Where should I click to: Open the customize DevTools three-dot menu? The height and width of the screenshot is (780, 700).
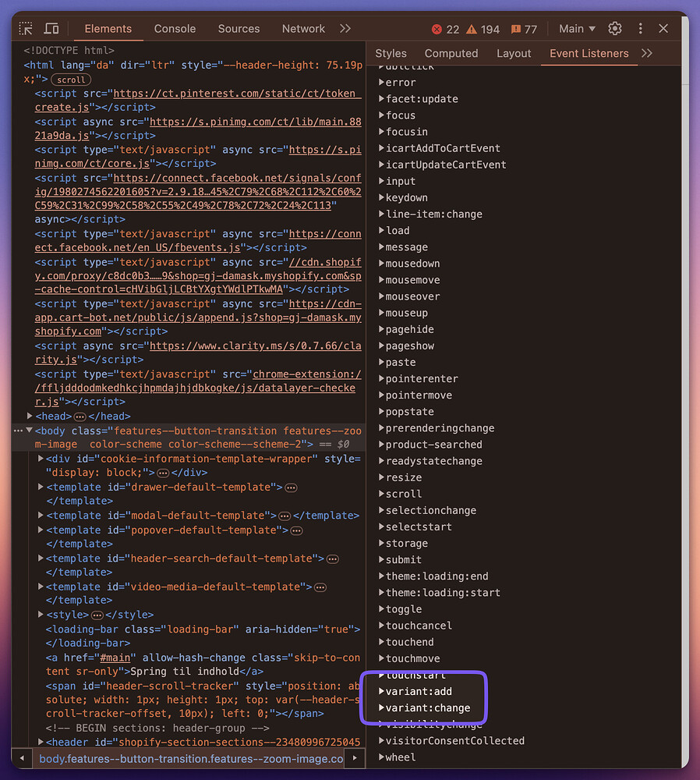[x=642, y=28]
